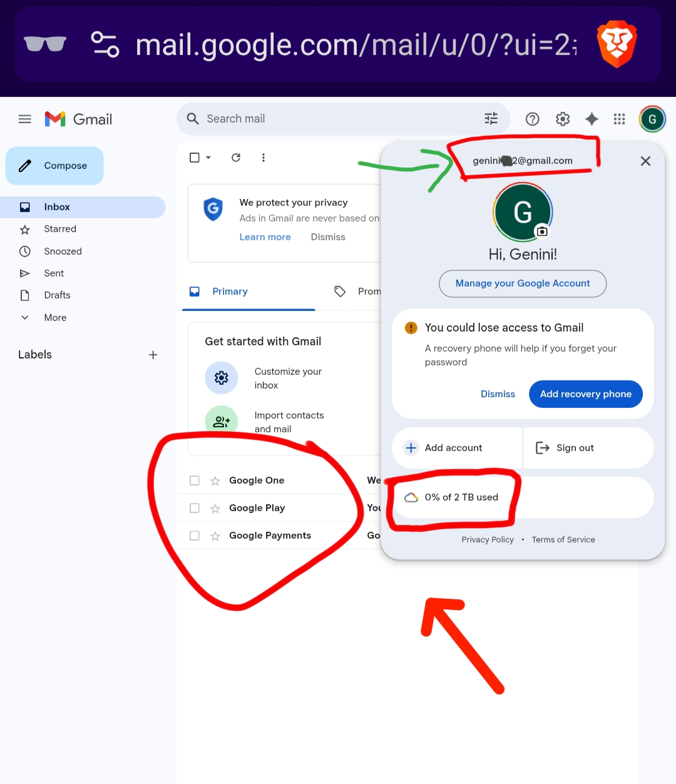
Task: Click Customize your inbox text
Action: coord(288,379)
